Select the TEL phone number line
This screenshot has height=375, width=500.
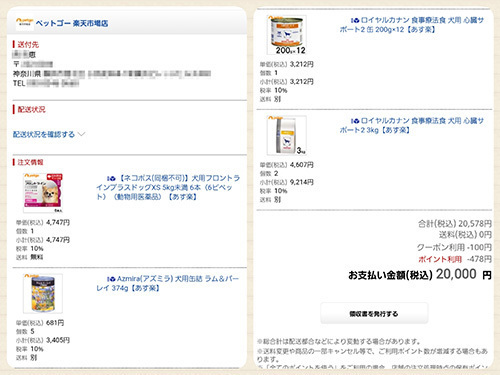46,83
